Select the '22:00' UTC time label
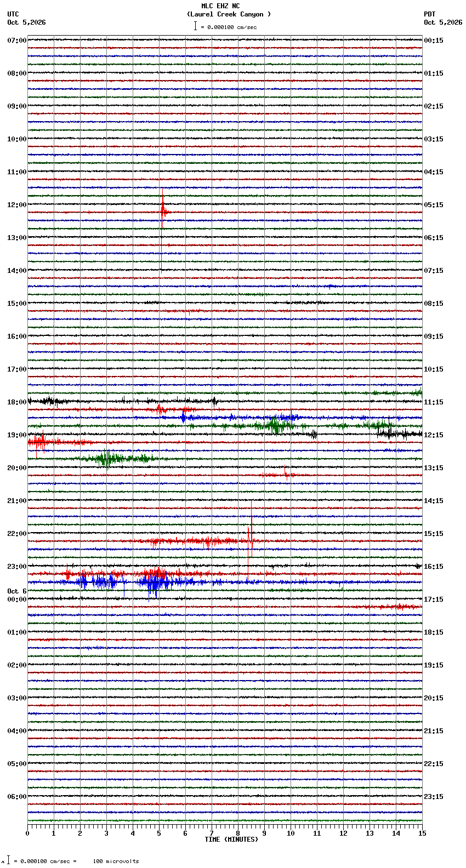Viewport: 466px width, 868px height. click(x=17, y=534)
